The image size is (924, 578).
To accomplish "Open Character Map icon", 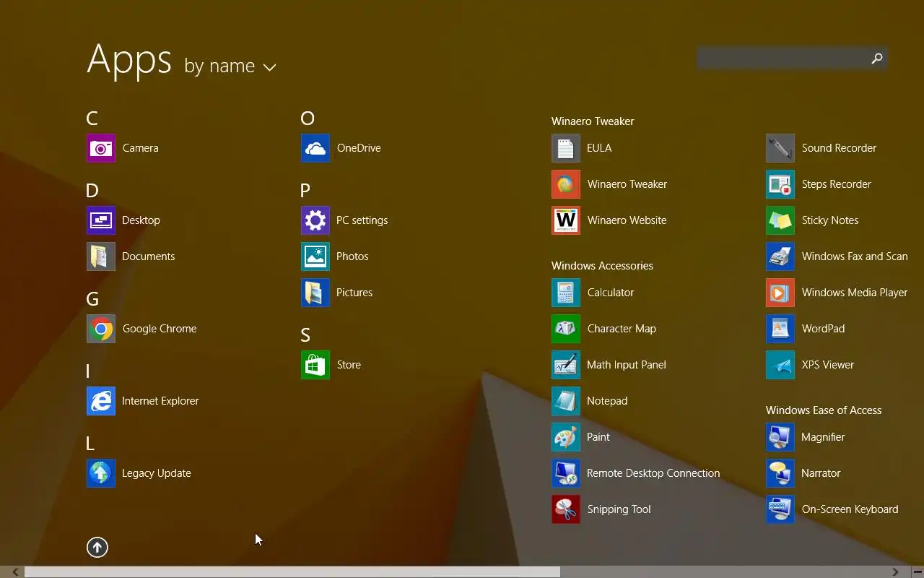I will point(566,329).
